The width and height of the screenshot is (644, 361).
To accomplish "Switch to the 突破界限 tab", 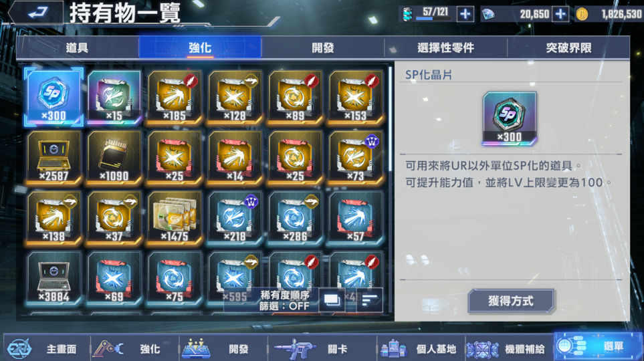I will (x=568, y=47).
